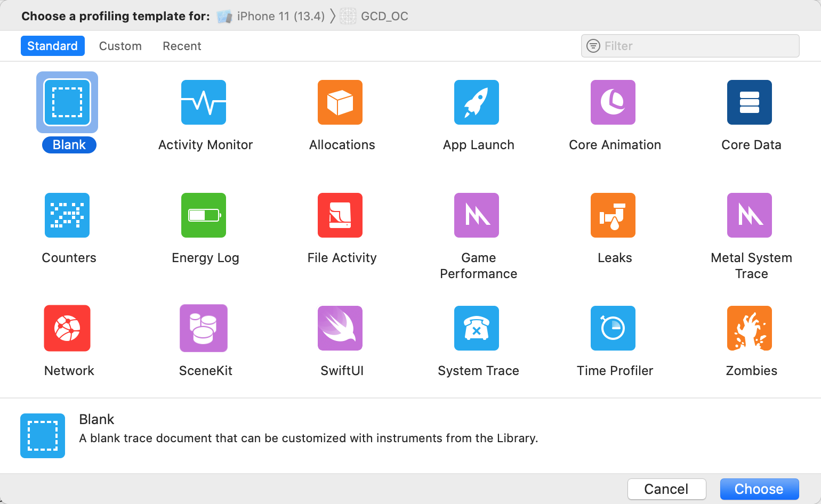The width and height of the screenshot is (821, 504).
Task: Pick the Time Profiler clock icon
Action: pyautogui.click(x=613, y=328)
